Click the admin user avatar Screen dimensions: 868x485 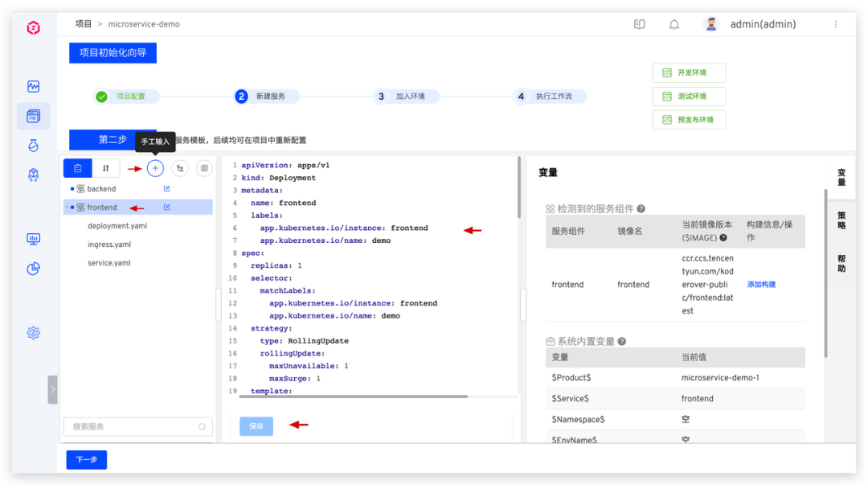pos(711,24)
